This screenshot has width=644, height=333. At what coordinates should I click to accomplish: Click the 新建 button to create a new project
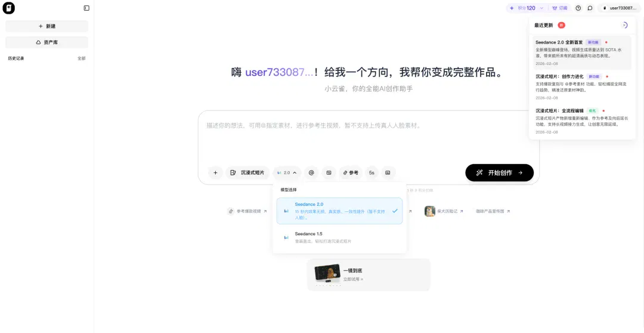(x=47, y=26)
